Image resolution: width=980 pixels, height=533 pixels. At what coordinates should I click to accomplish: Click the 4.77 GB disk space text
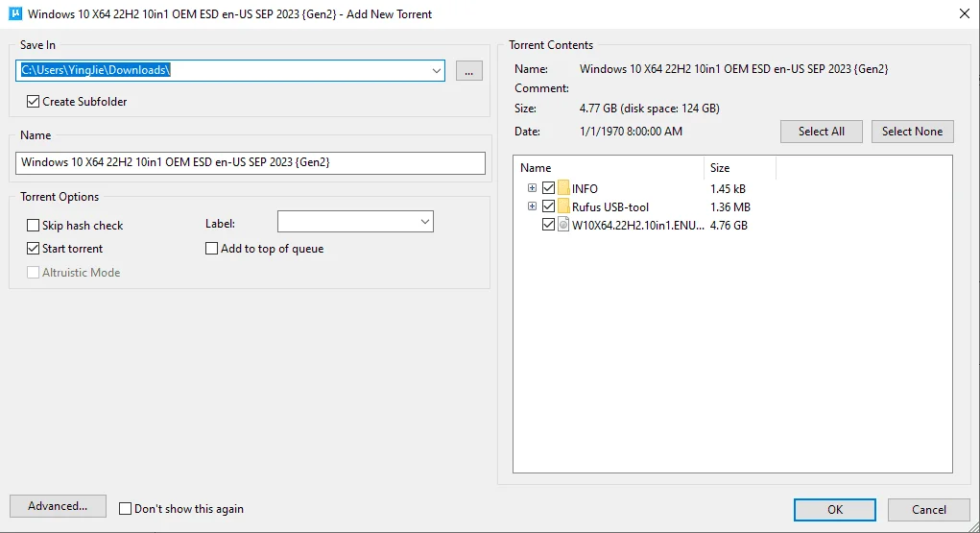pyautogui.click(x=650, y=109)
